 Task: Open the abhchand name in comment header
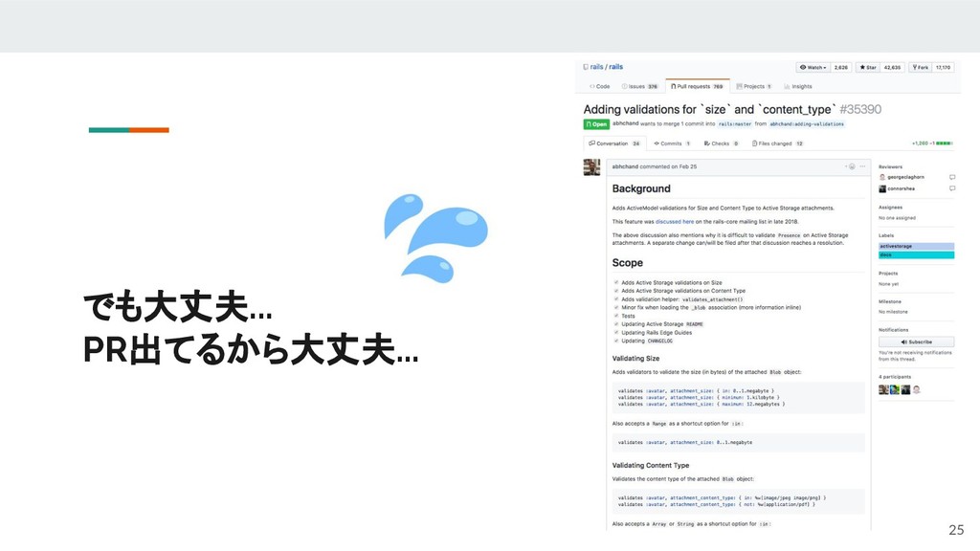pos(625,166)
